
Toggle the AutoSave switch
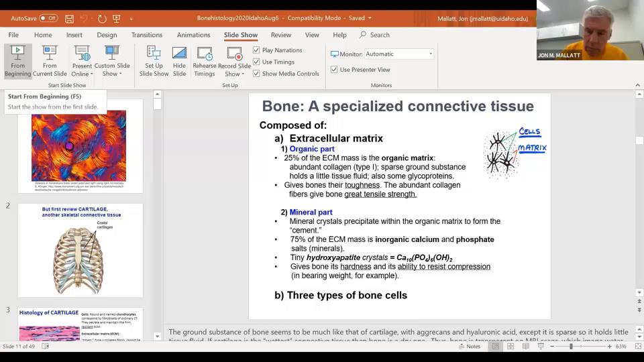[48, 19]
